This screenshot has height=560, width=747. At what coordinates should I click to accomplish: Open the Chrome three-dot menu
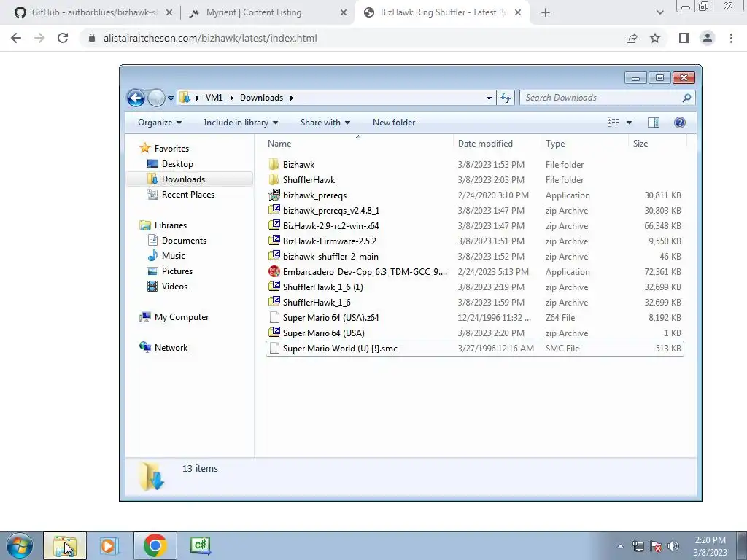pos(731,38)
